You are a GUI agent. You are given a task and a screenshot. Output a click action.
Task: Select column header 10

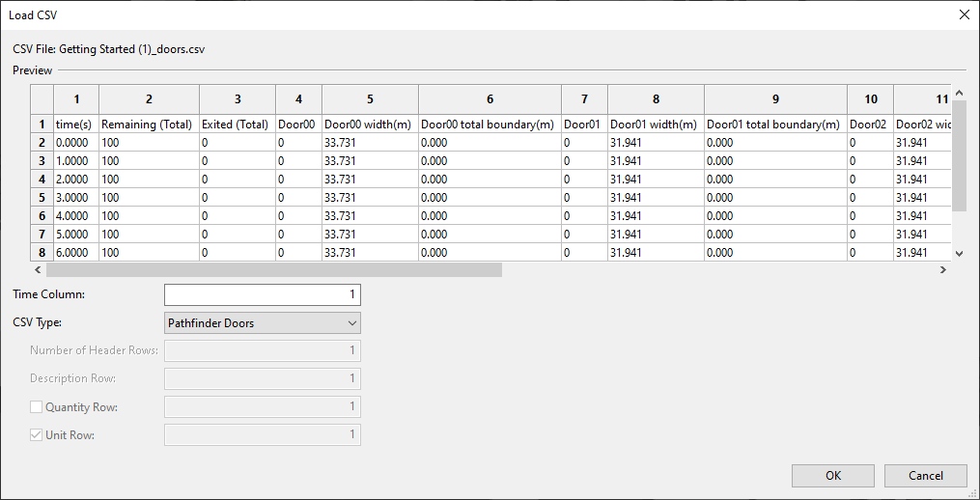point(871,99)
